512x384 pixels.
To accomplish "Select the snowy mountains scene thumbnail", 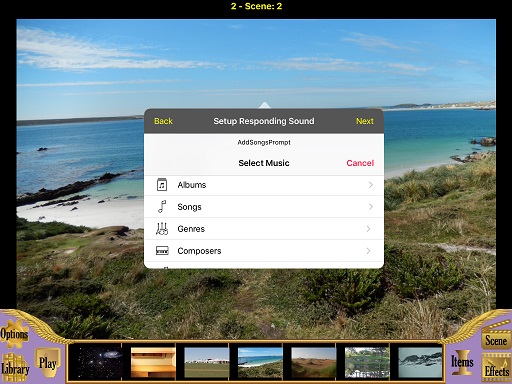I will (420, 362).
